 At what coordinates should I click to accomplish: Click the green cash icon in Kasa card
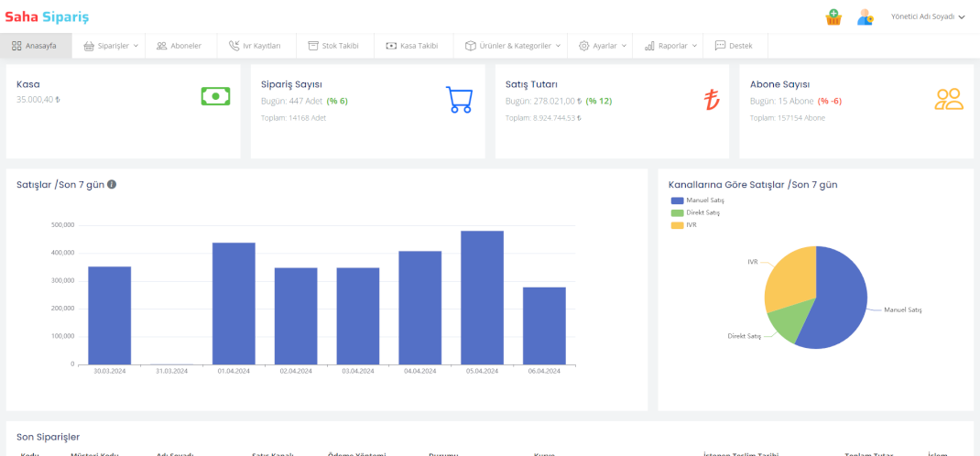[x=215, y=96]
